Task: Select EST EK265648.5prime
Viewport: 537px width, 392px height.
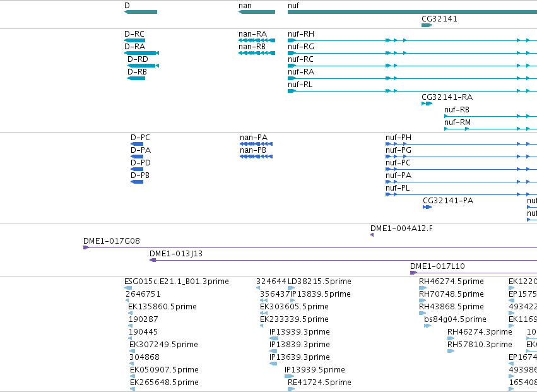Action: (x=133, y=389)
